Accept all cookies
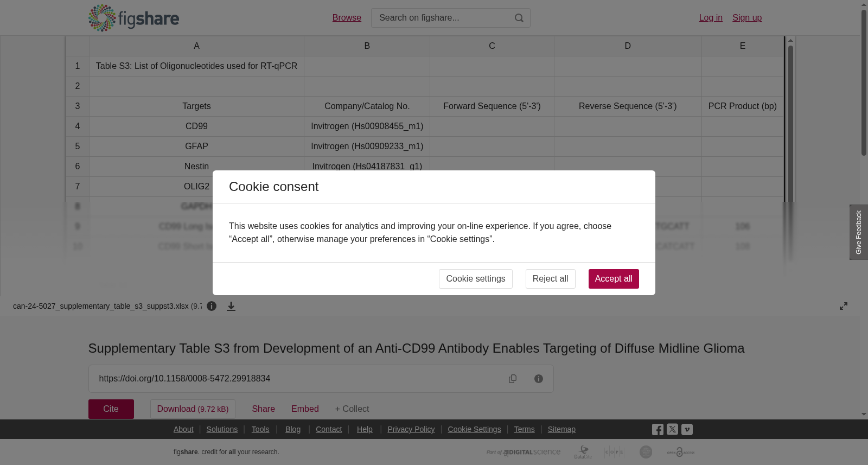868x465 pixels. [614, 279]
